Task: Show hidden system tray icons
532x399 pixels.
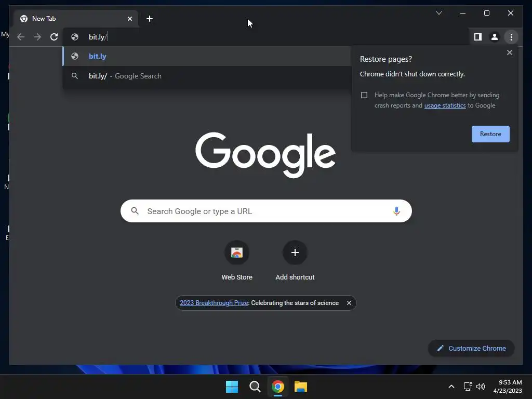Action: pyautogui.click(x=451, y=387)
